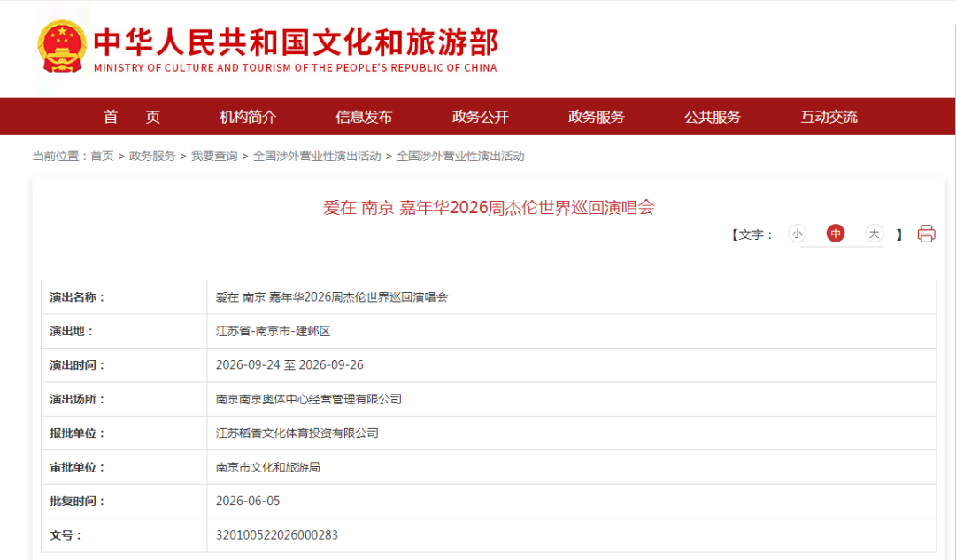
Task: Click the 批复时间： label
Action: click(77, 501)
